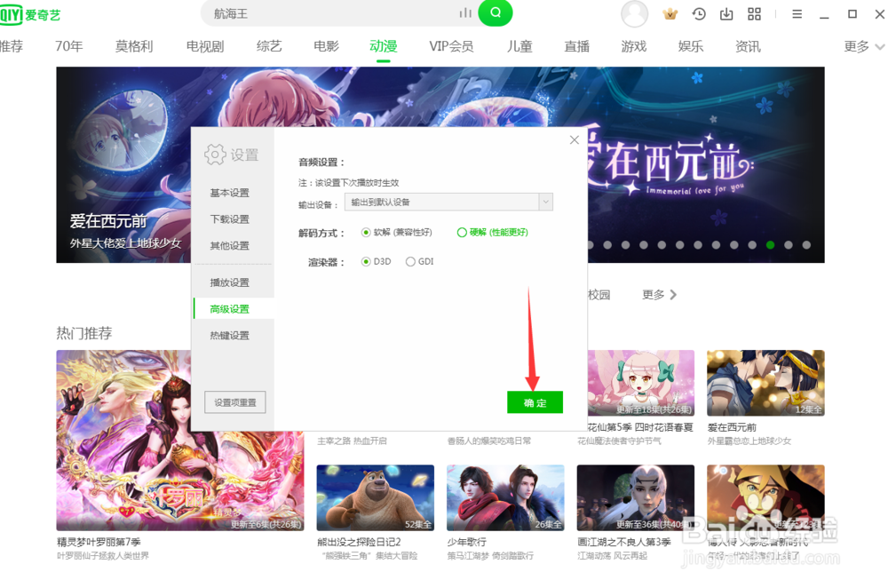Open the hamburger main menu icon
The height and width of the screenshot is (588, 888).
(797, 14)
